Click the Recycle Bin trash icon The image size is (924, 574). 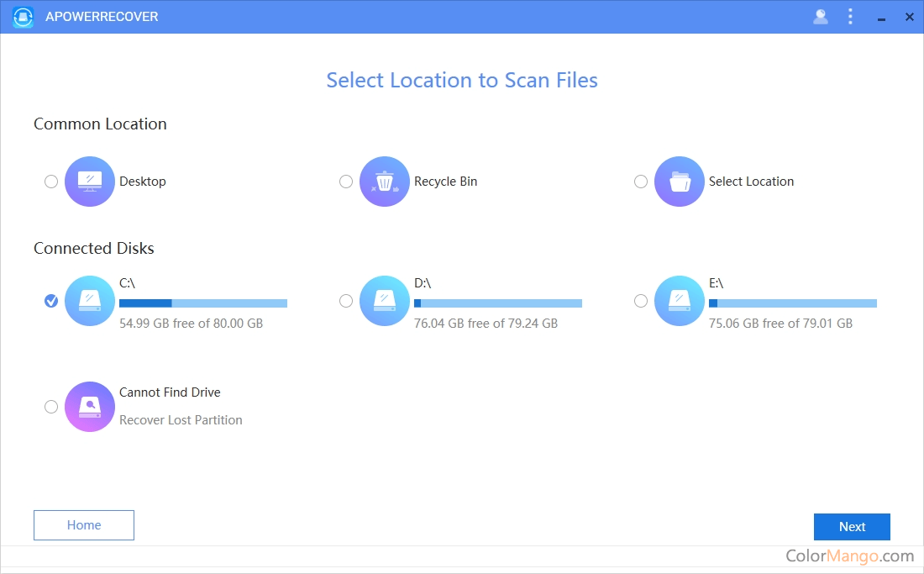point(384,182)
